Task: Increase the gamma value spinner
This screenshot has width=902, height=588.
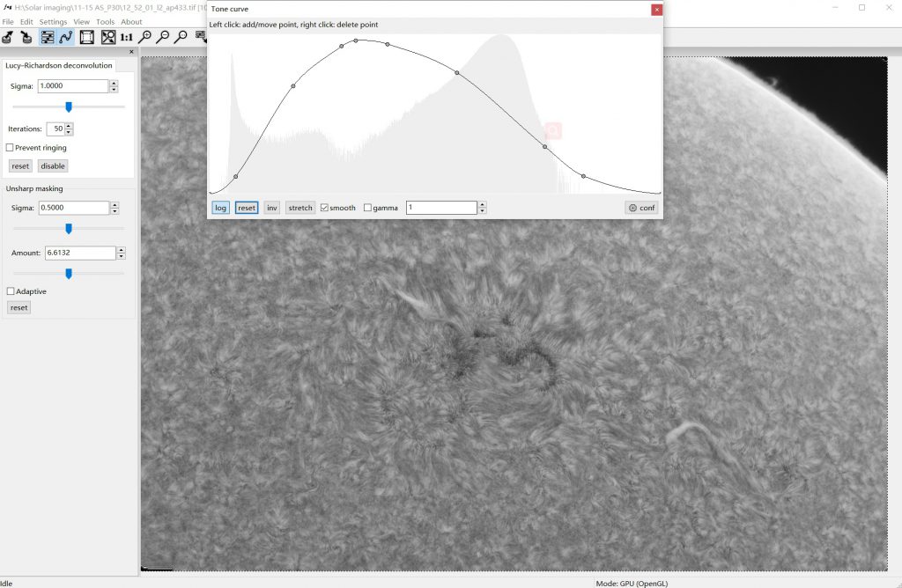Action: [482, 204]
